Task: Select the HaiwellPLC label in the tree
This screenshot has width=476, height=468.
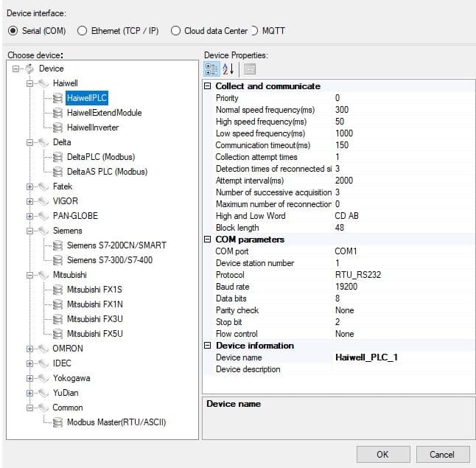Action: coord(87,98)
